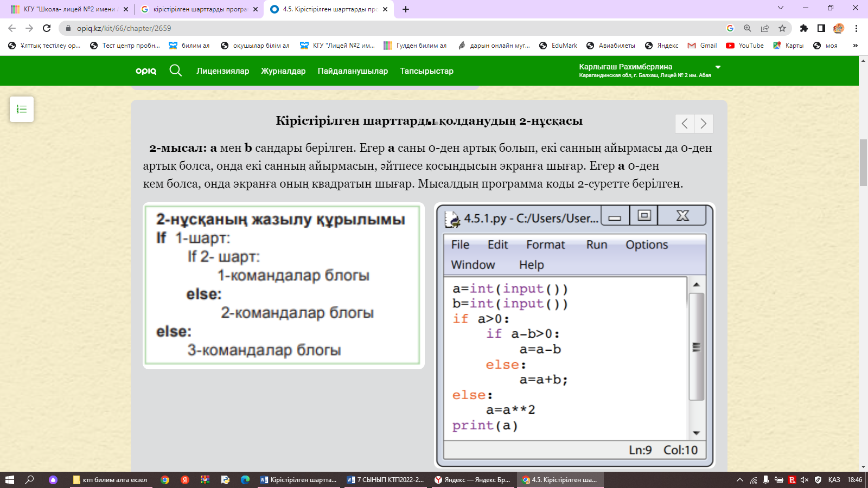This screenshot has height=488, width=868.
Task: Click the muted volume icon in the tray
Action: [x=805, y=480]
